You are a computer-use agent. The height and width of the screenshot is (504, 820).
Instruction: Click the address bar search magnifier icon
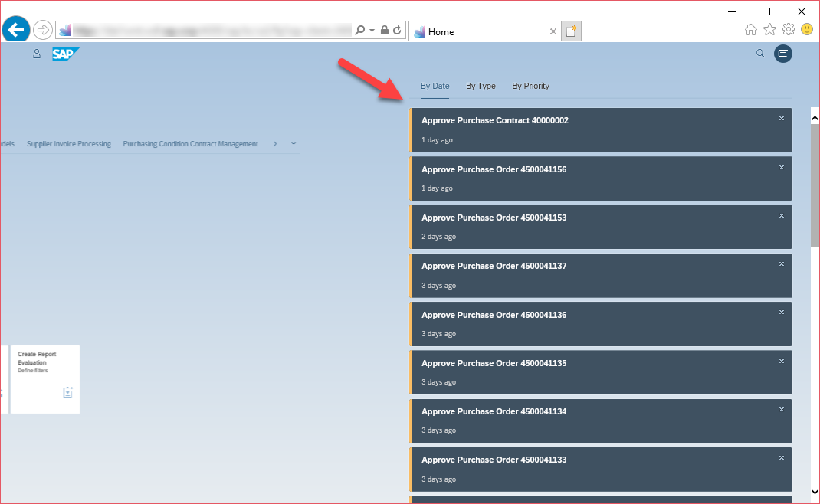(x=359, y=31)
